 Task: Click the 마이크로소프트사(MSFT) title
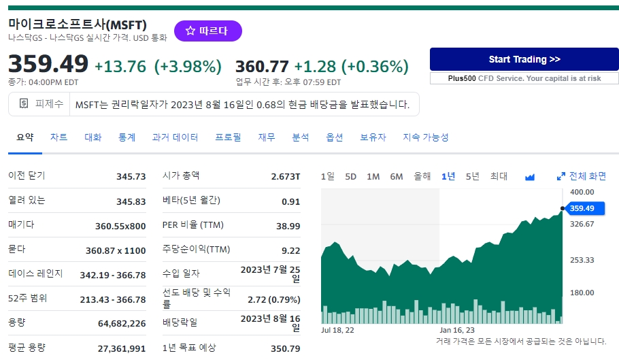[x=78, y=24]
